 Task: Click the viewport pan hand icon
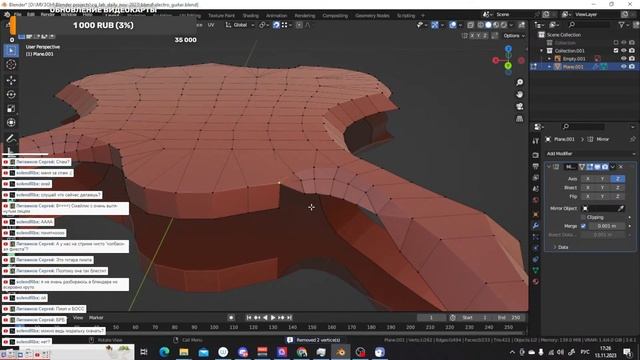point(520,95)
